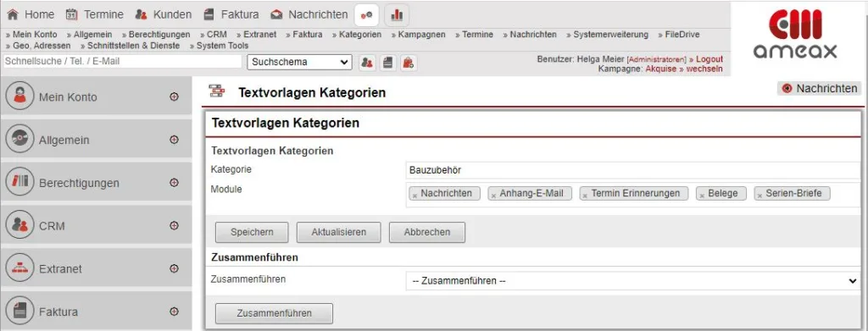Screen dimensions: 868x331
Task: Click the Akquise campaign link
Action: (661, 69)
